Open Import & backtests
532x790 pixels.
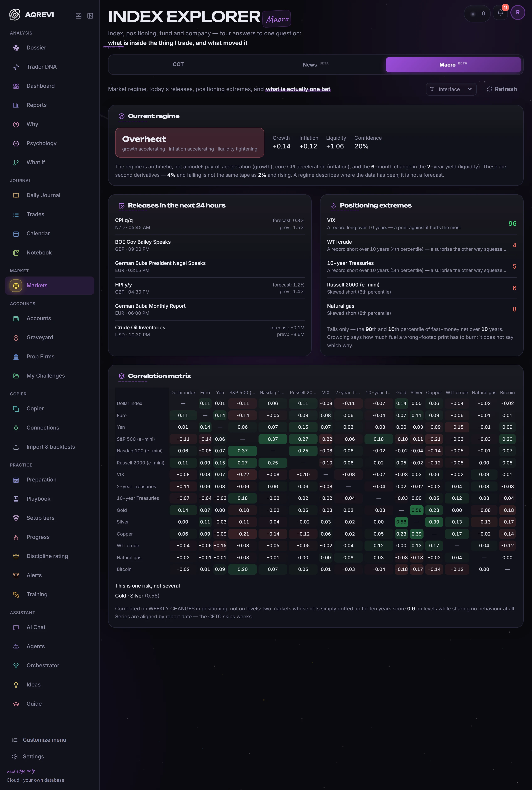pyautogui.click(x=49, y=447)
